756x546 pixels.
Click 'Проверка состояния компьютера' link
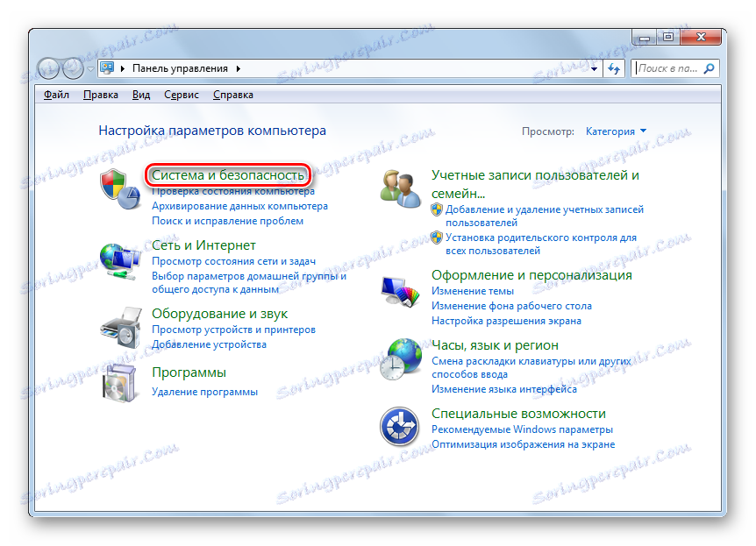pos(233,191)
